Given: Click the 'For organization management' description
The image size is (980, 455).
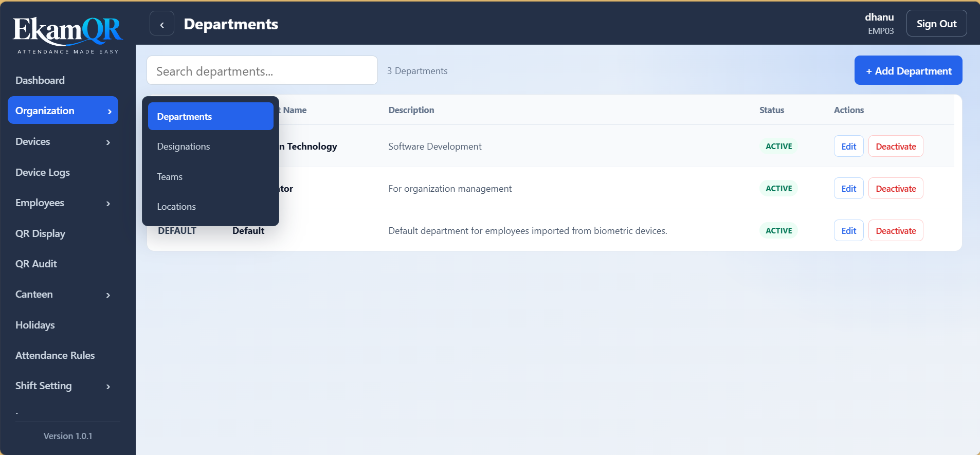Looking at the screenshot, I should (x=450, y=189).
